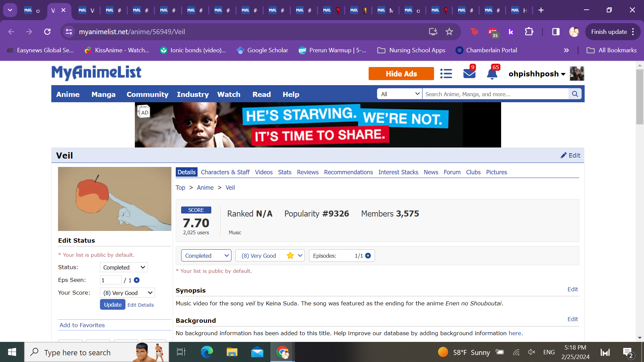Click the purple k extension icon
This screenshot has width=644, height=362.
511,32
